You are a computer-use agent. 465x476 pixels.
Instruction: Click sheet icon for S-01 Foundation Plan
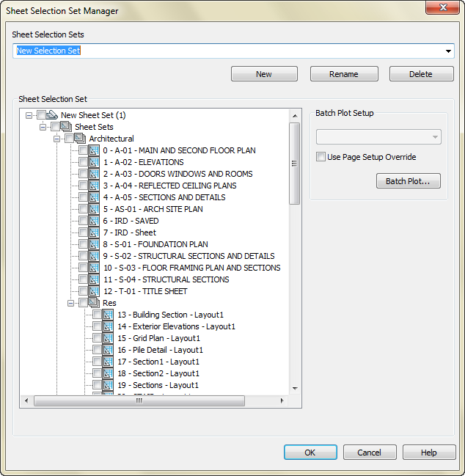[x=94, y=244]
